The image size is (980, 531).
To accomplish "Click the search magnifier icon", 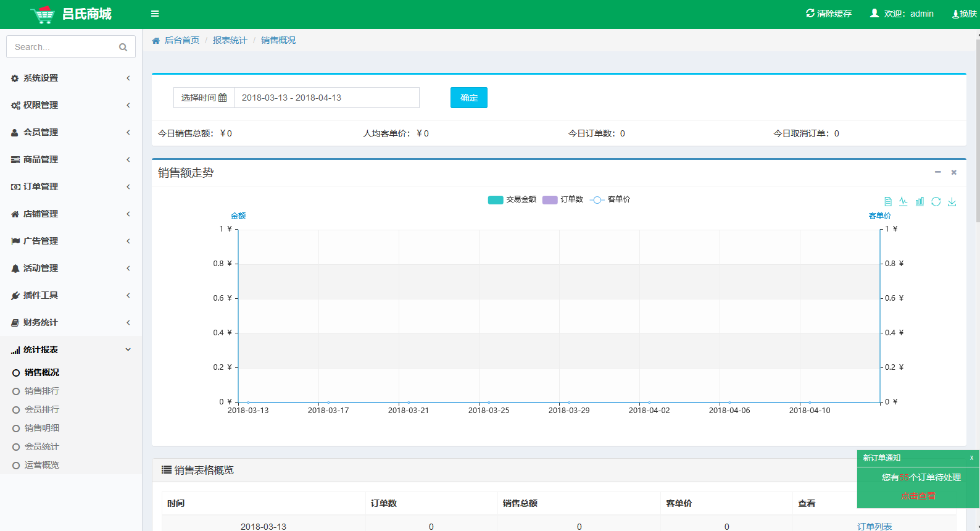I will click(x=123, y=47).
